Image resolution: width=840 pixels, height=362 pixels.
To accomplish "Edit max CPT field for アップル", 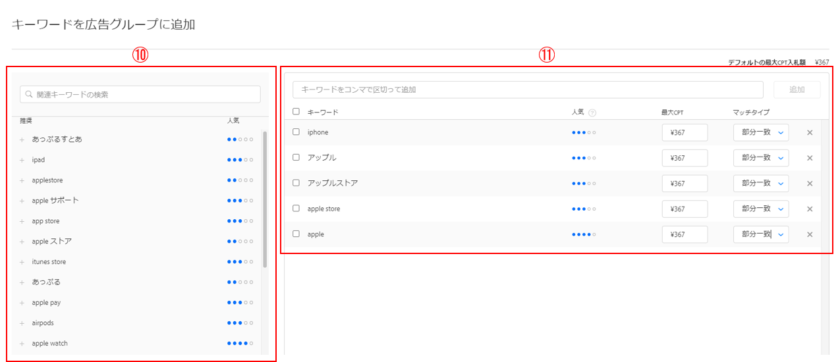I will point(685,158).
